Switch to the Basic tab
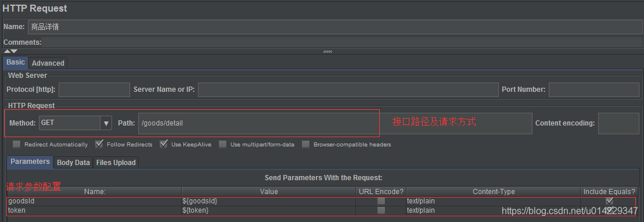 pos(16,63)
